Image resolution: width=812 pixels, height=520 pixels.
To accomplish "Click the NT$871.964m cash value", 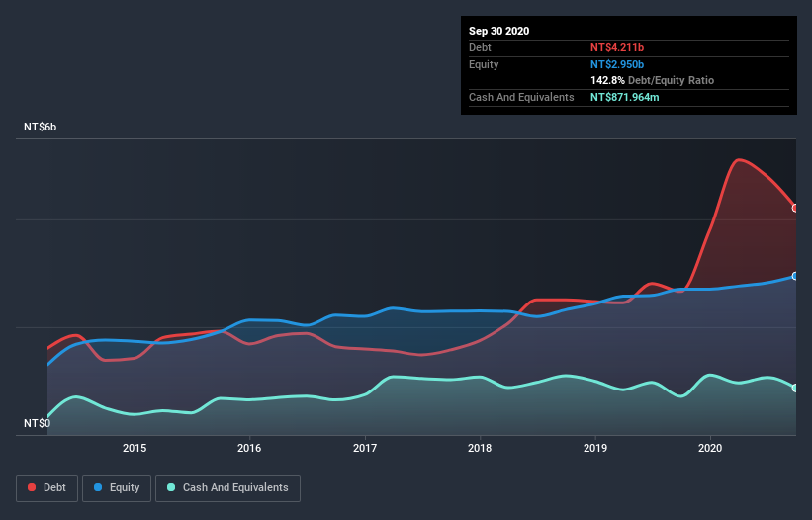I will (x=625, y=97).
